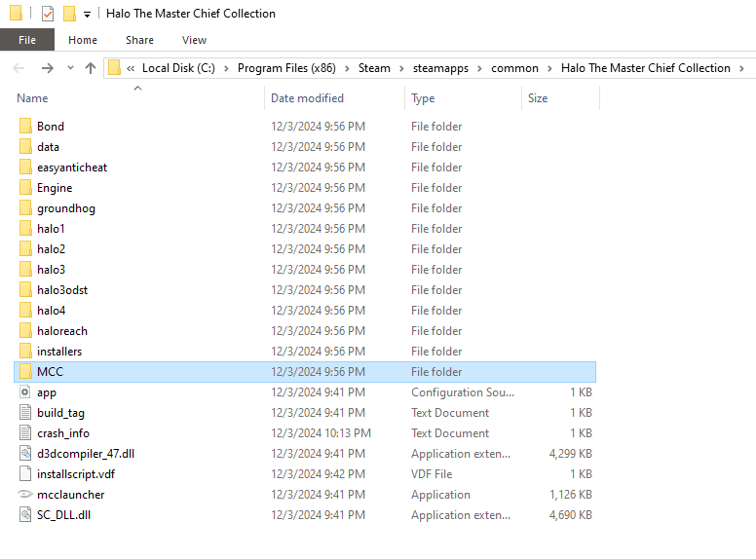This screenshot has width=756, height=559.
Task: Click Local Disk (C:) breadcrumb
Action: (178, 68)
